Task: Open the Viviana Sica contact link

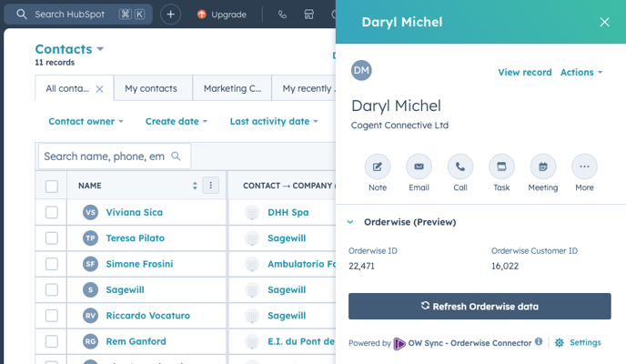Action: (x=134, y=212)
